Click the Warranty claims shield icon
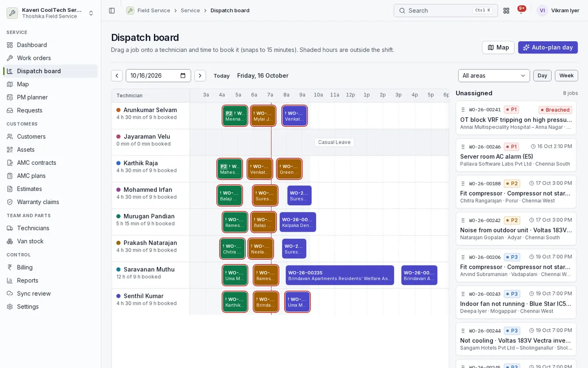The width and height of the screenshot is (588, 368). pos(10,202)
